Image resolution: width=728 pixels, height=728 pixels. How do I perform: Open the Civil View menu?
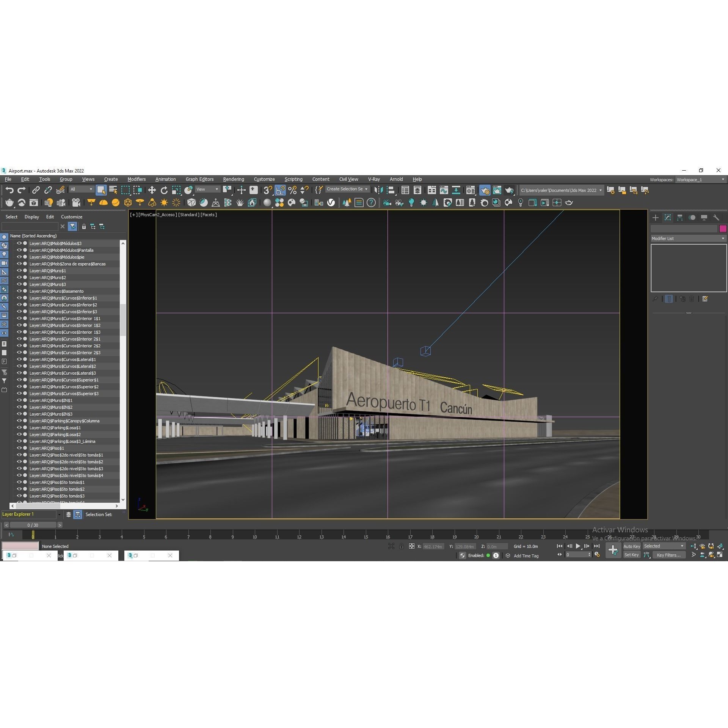pyautogui.click(x=348, y=179)
